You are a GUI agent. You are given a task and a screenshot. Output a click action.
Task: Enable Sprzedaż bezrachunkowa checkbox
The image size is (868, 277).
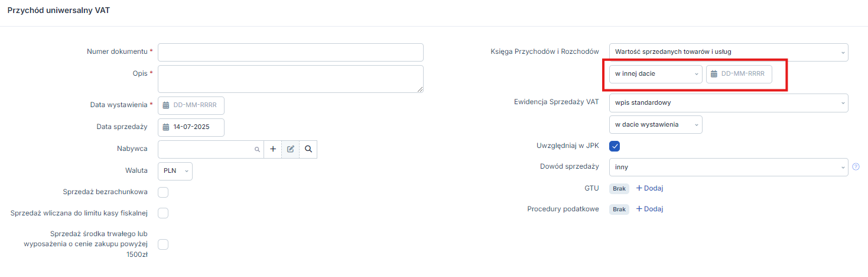(164, 192)
